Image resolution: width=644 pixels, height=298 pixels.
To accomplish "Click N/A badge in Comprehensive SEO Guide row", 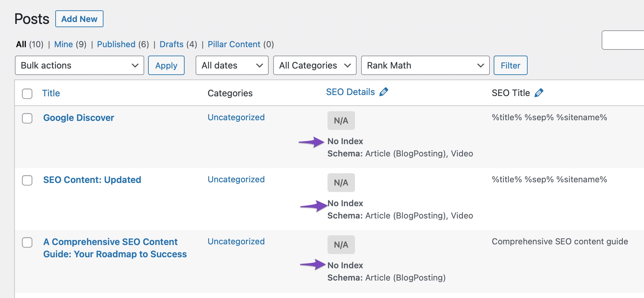I will pyautogui.click(x=341, y=245).
